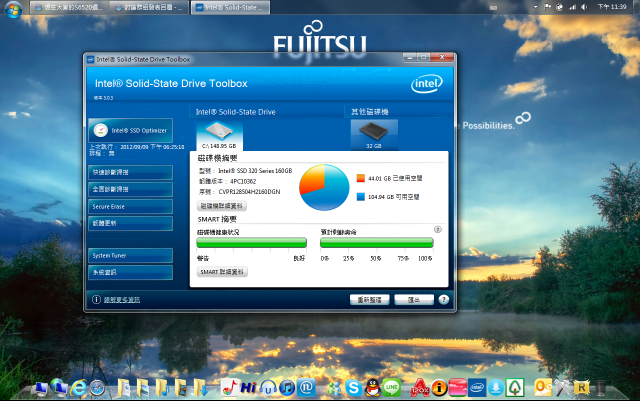Open the Action Center flag icon in tray
The width and height of the screenshot is (640, 401).
click(x=548, y=7)
